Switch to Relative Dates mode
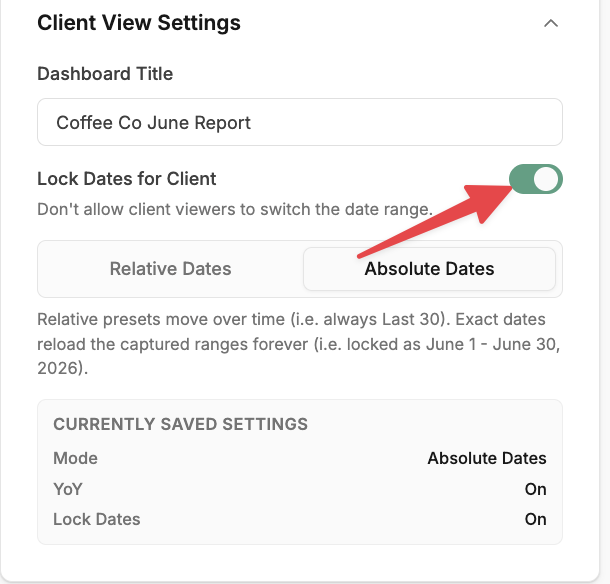Viewport: 610px width, 584px height. [170, 269]
